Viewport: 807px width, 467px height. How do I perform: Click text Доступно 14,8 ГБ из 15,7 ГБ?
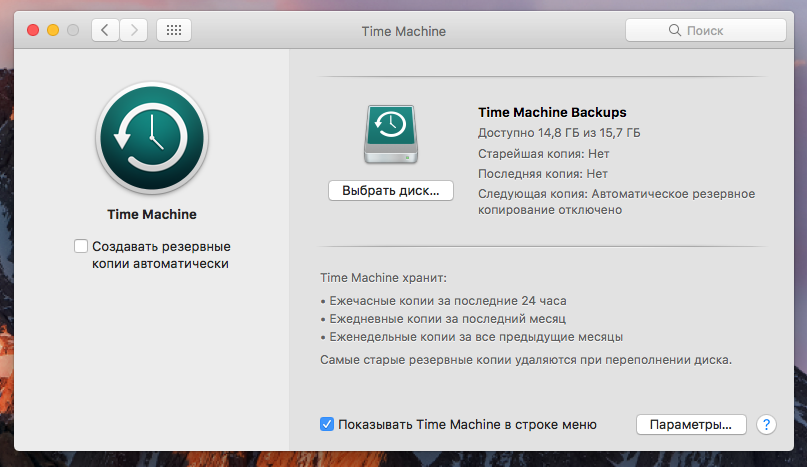[559, 133]
